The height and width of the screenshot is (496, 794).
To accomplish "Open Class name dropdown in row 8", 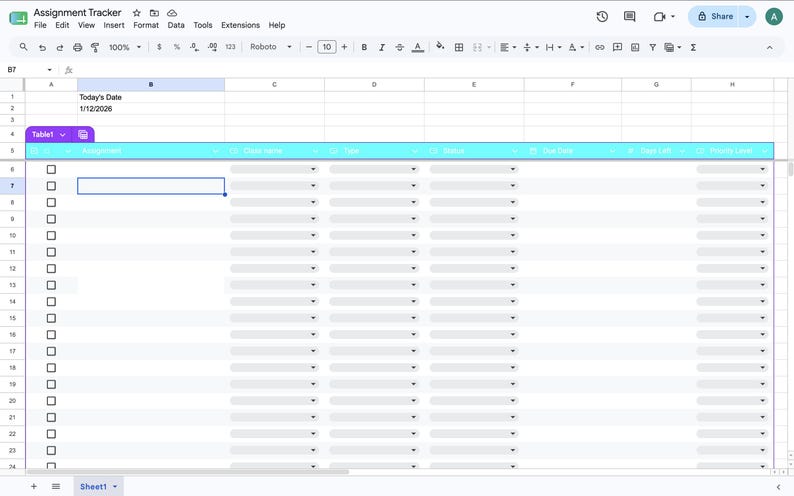I will coord(274,202).
